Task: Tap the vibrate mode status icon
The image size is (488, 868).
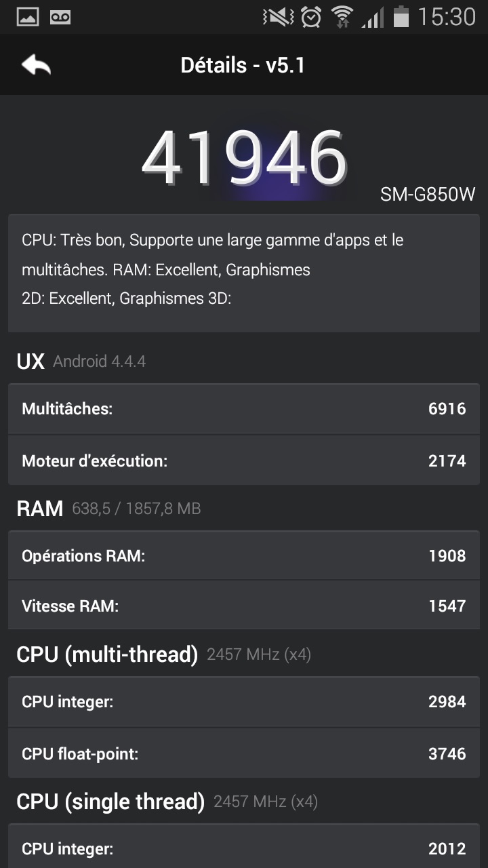Action: coord(278,17)
